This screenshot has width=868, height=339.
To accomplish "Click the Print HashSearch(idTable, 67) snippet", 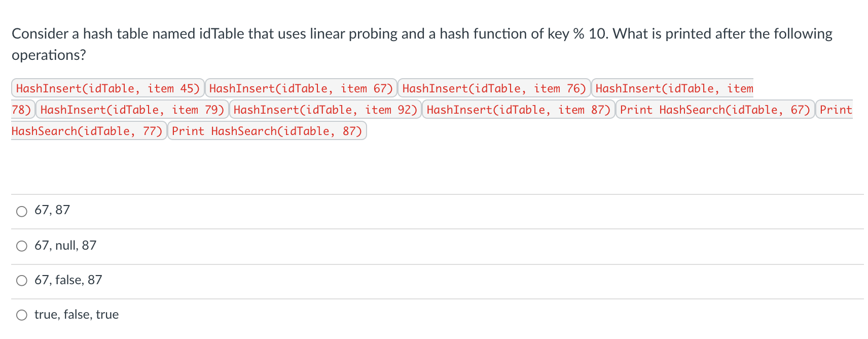I will (715, 110).
